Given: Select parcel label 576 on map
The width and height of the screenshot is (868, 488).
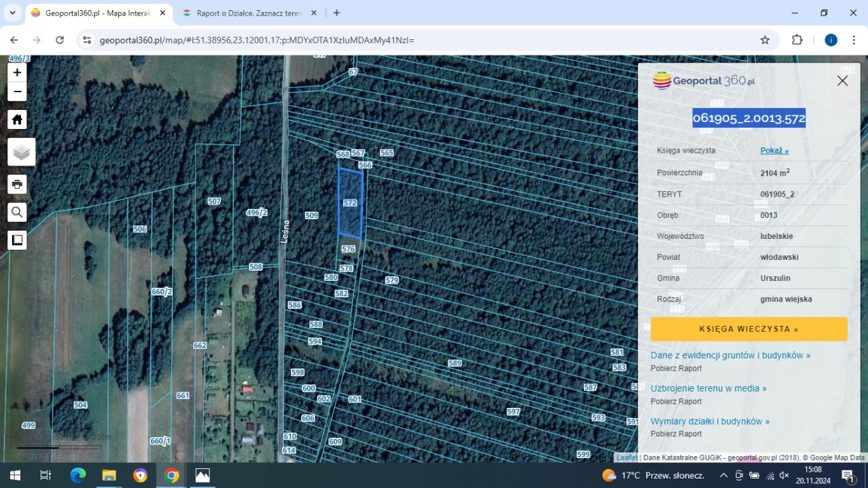Looking at the screenshot, I should click(x=349, y=249).
